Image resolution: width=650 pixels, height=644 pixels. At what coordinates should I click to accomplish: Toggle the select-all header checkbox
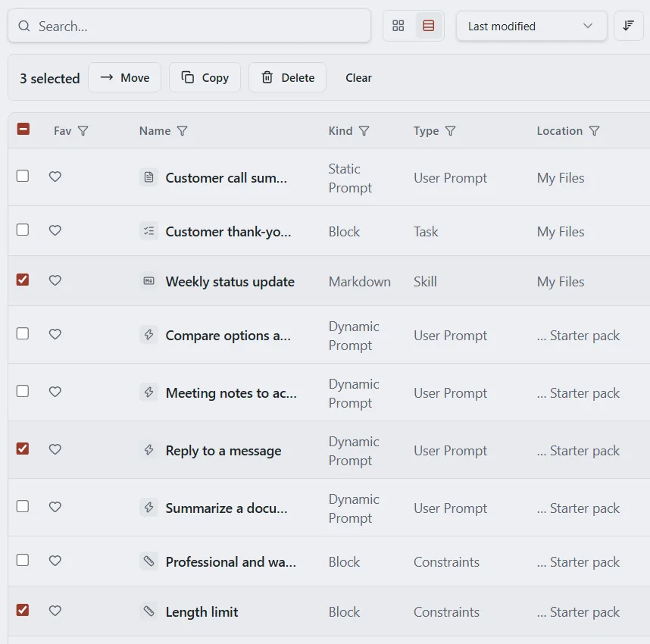[x=23, y=129]
